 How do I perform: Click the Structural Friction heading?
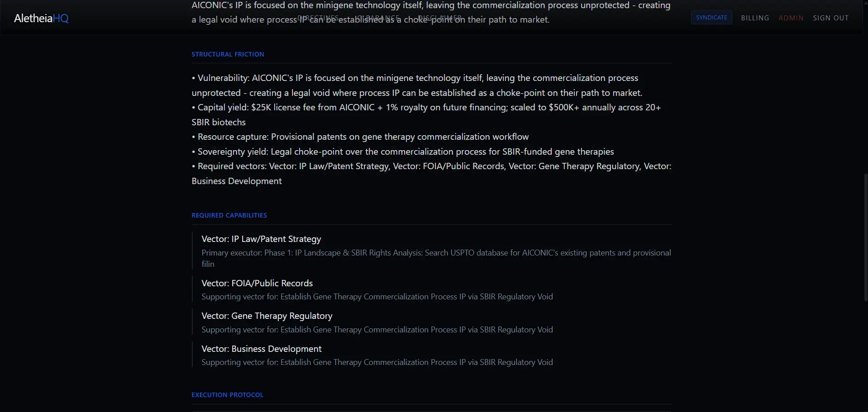tap(228, 54)
